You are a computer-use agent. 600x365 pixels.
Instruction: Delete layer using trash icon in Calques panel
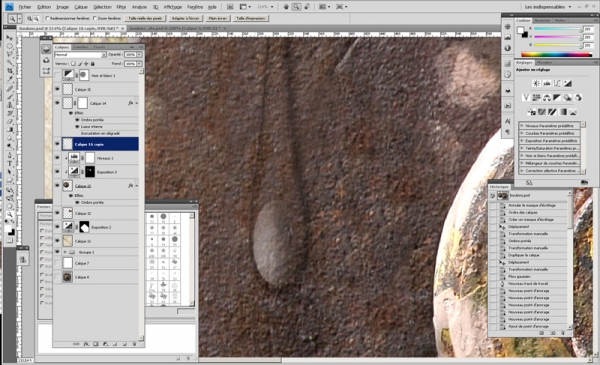tap(134, 344)
